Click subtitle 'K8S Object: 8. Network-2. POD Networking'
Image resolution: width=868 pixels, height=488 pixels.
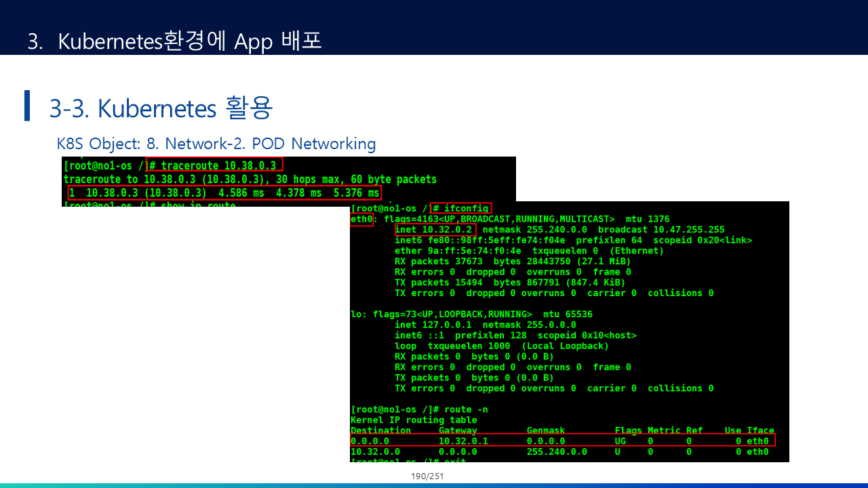(x=216, y=144)
